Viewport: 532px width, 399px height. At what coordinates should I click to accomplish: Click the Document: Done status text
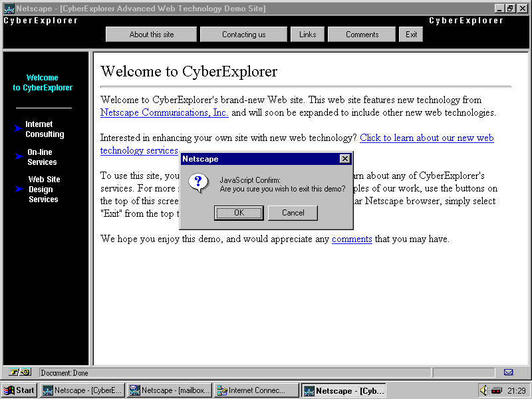[65, 373]
